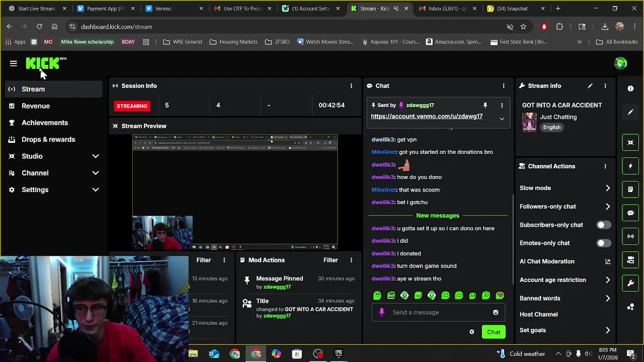Click the wrench icon in right sidebar

click(x=630, y=283)
